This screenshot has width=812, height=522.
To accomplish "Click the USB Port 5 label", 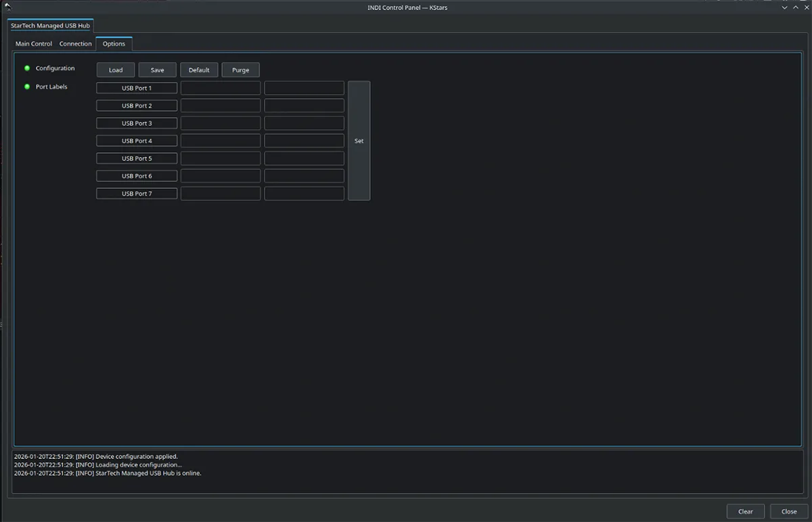I will pyautogui.click(x=137, y=158).
